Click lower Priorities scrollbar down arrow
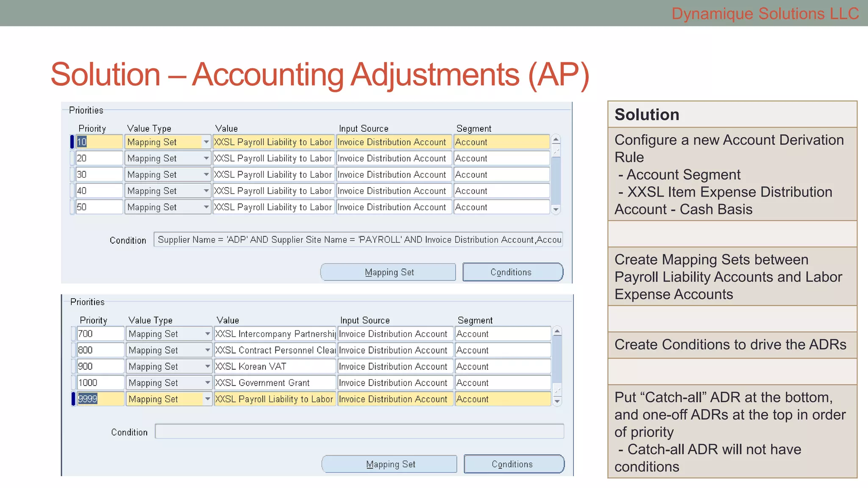Viewport: 868px width, 488px height. [x=557, y=401]
